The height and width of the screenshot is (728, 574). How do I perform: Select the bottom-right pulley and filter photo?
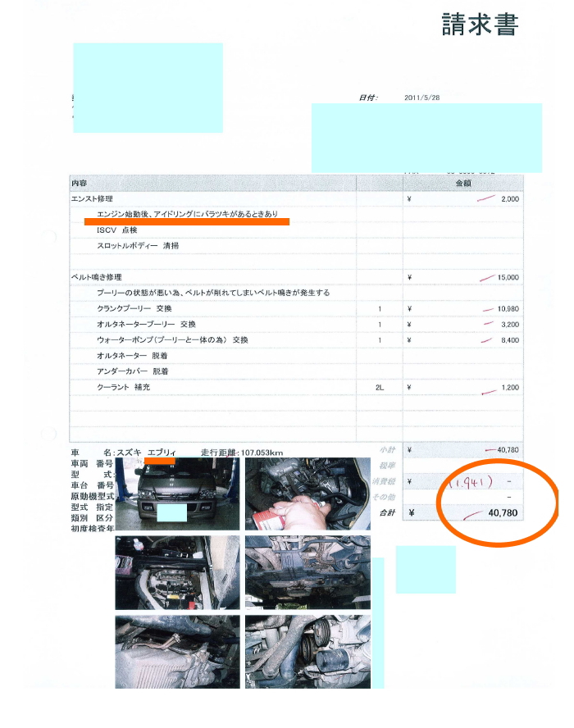[x=307, y=651]
